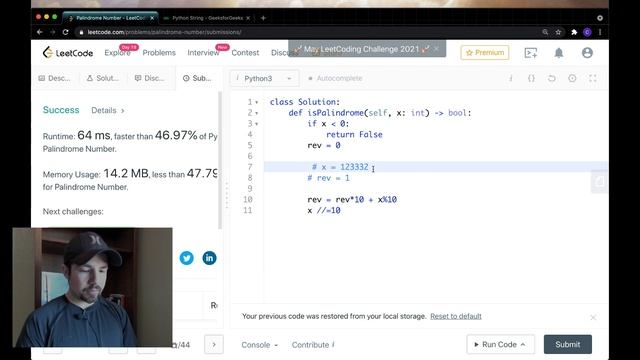Switch to Solution tab
This screenshot has width=640, height=360.
pos(103,78)
